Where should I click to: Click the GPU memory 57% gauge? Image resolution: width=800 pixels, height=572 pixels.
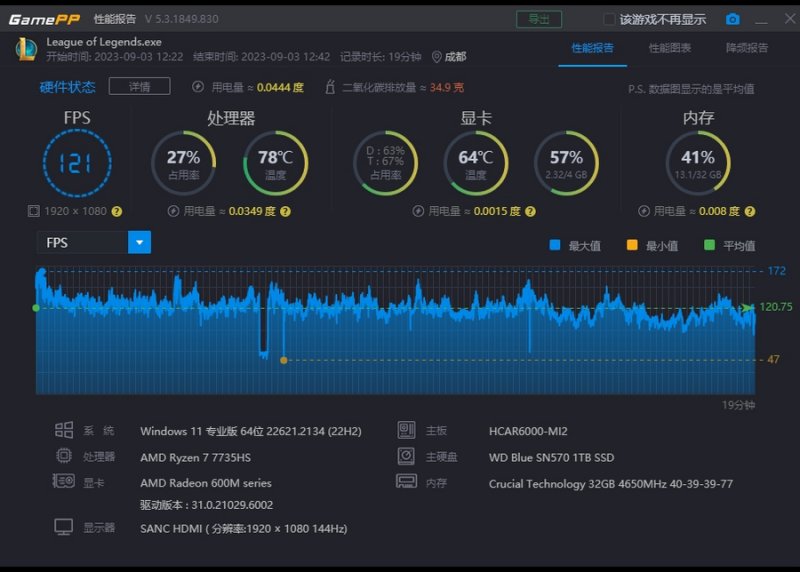[x=566, y=163]
